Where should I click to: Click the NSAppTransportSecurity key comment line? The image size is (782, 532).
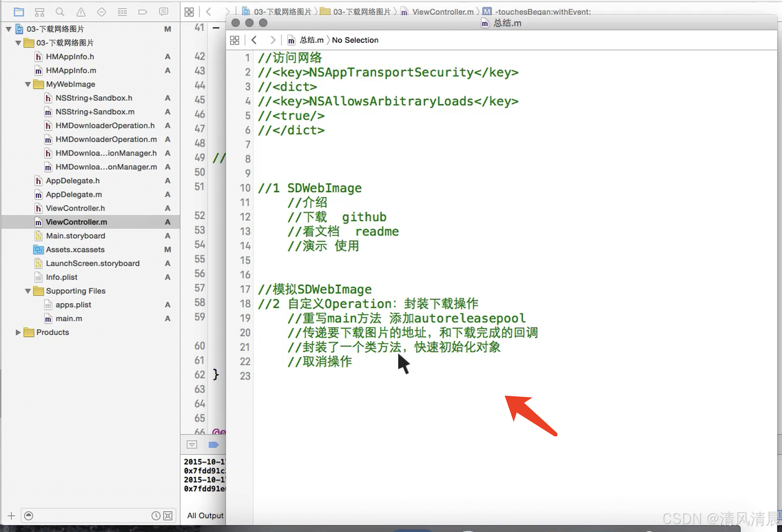tap(388, 72)
